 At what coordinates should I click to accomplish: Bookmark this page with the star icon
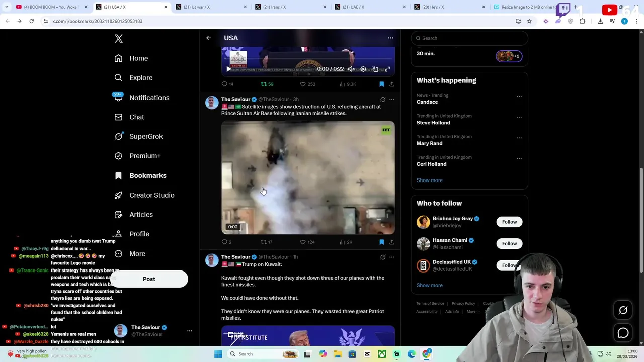point(529,21)
